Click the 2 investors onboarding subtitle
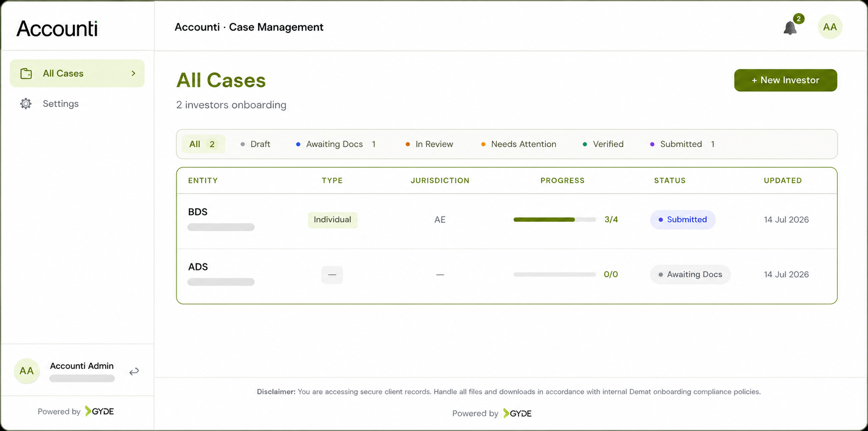 point(231,105)
